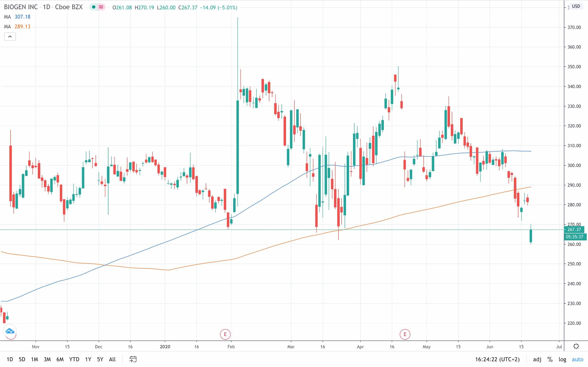Switch to the 5Y time range
The height and width of the screenshot is (367, 588).
click(x=100, y=359)
